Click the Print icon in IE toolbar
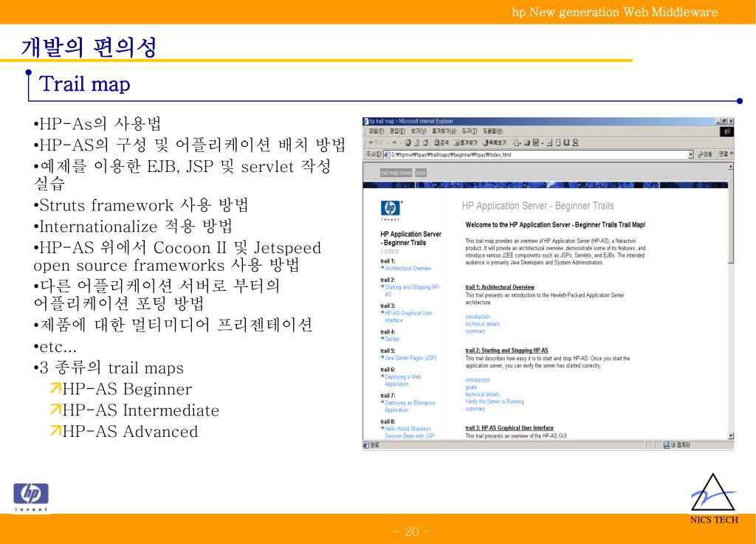This screenshot has height=544, width=756. coord(527,142)
